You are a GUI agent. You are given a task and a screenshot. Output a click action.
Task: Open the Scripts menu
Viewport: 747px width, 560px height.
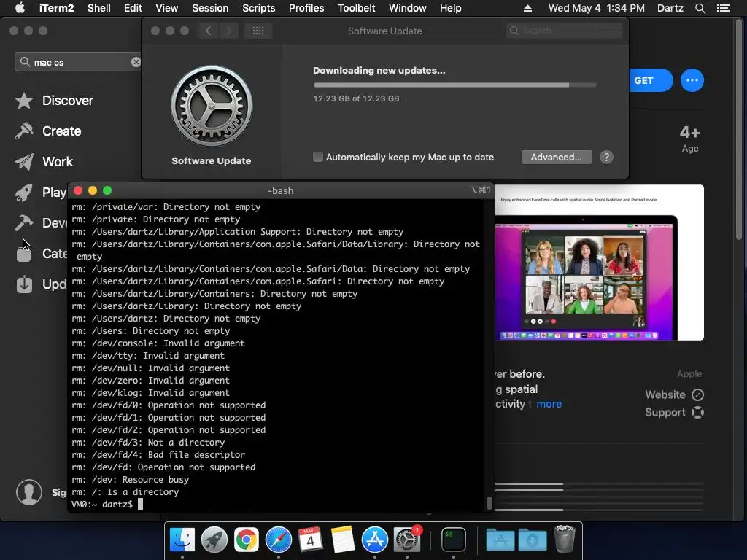[259, 8]
